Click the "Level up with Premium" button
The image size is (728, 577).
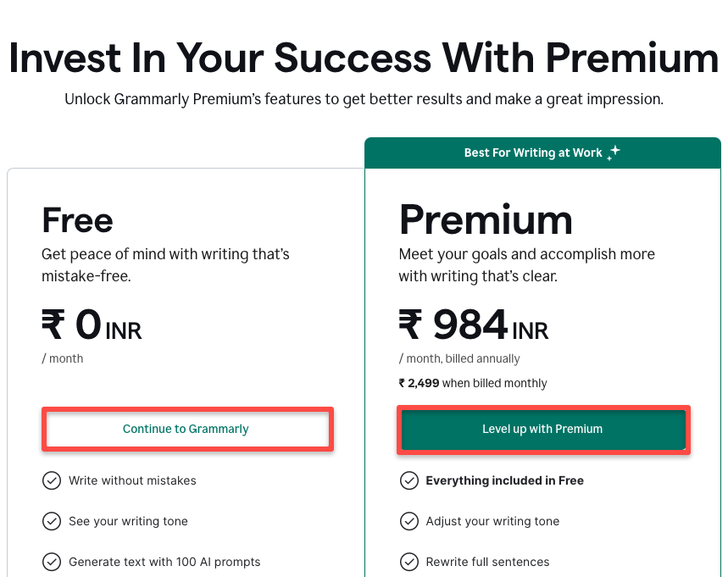pos(542,429)
